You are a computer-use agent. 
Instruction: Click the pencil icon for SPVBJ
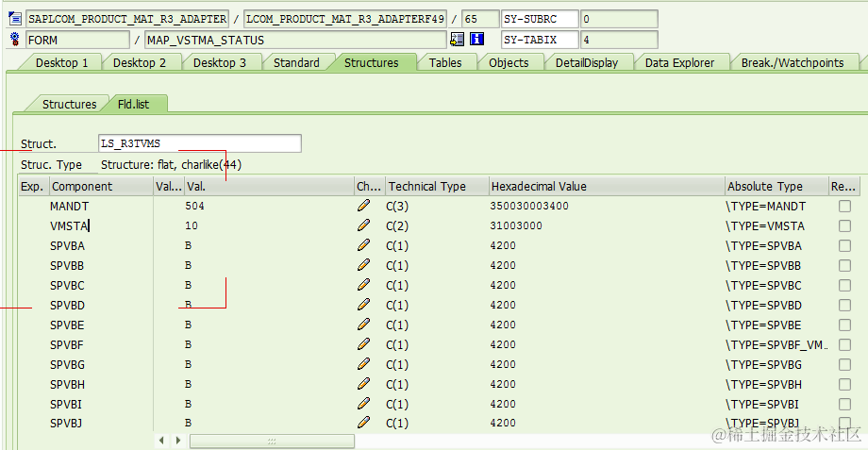[363, 423]
